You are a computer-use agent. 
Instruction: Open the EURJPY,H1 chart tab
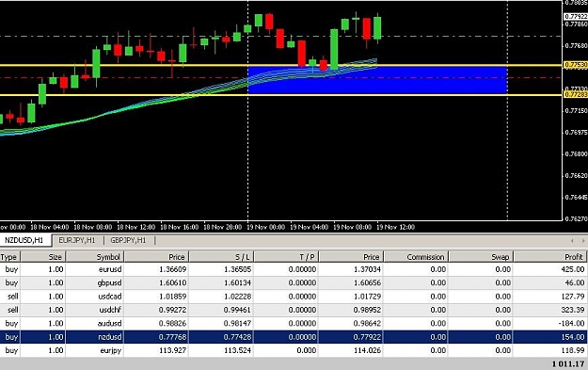[x=77, y=240]
